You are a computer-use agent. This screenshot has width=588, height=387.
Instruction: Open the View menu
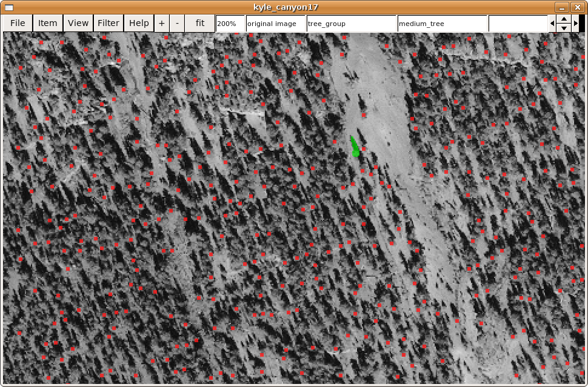pyautogui.click(x=78, y=23)
